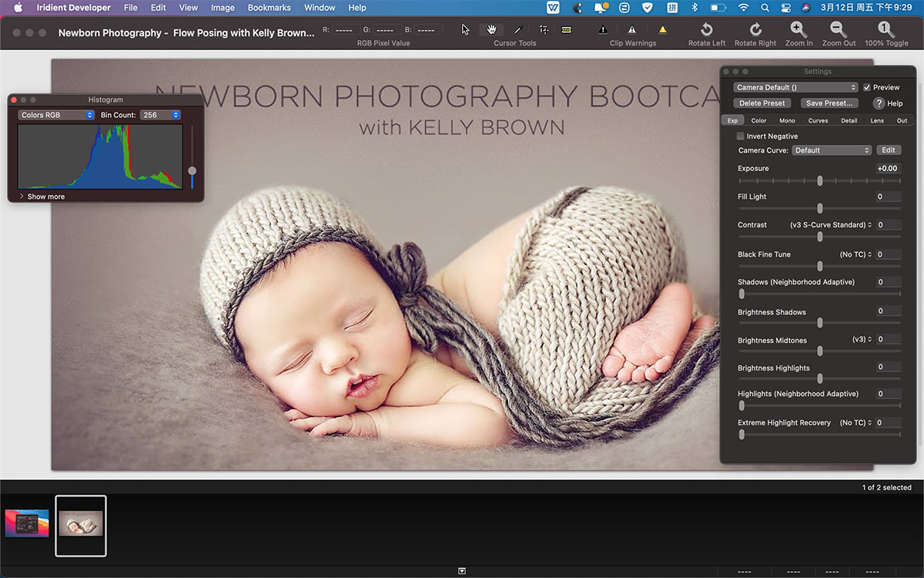Switch to the Out tab
924x578 pixels.
pyautogui.click(x=902, y=120)
